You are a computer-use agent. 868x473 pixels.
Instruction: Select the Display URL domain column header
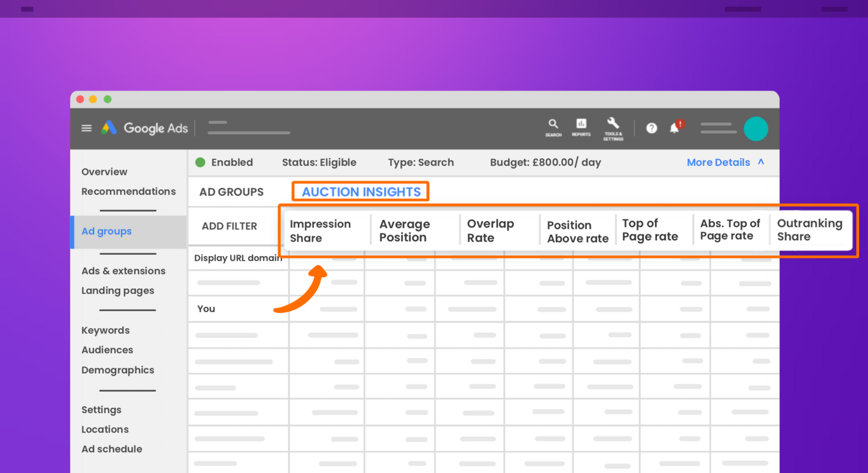point(237,258)
